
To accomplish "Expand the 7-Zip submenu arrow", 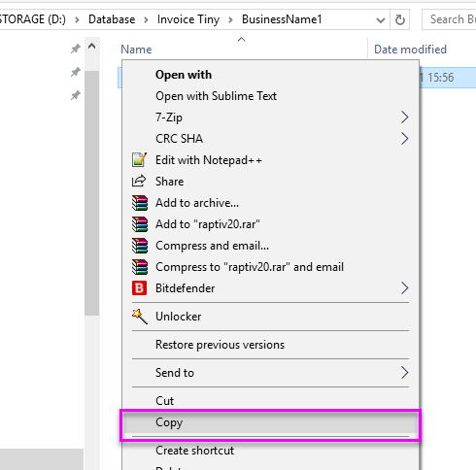I will [x=404, y=117].
